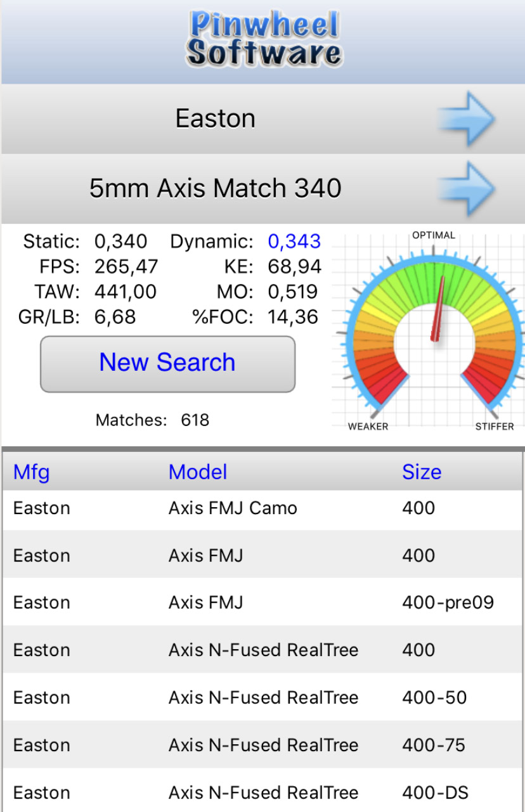
Task: Tap the FPS value 265,47
Action: tap(126, 267)
